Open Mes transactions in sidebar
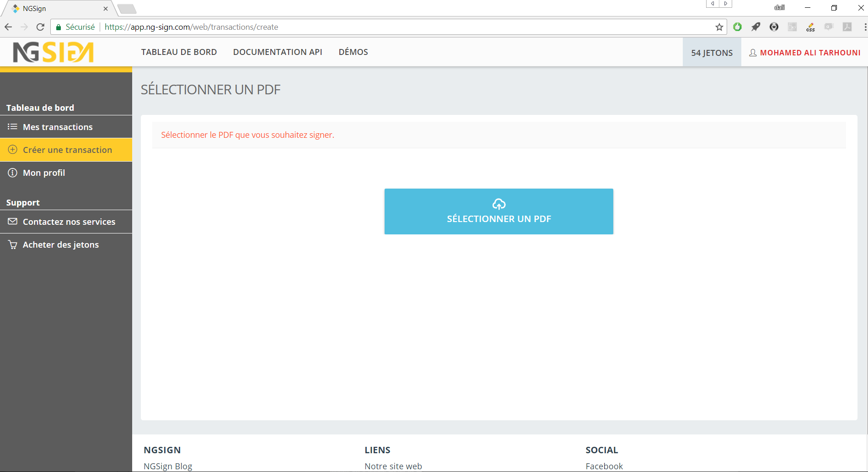868x472 pixels. [x=58, y=127]
